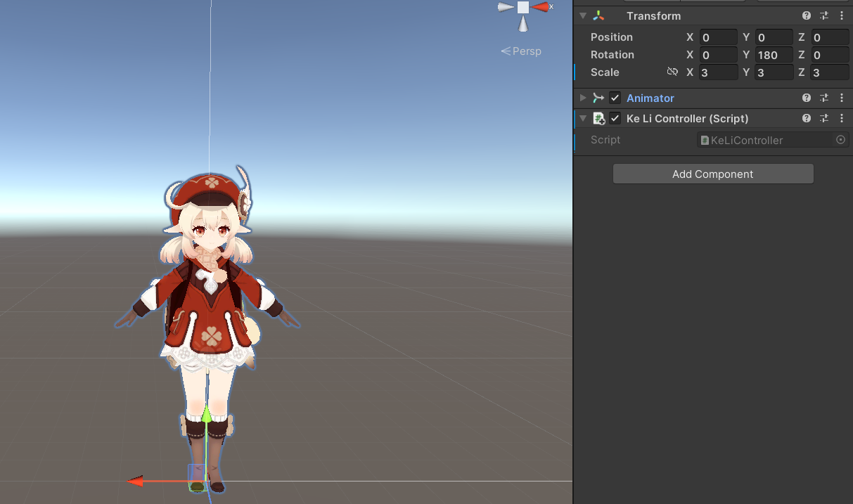The width and height of the screenshot is (853, 504).
Task: Disable the Animator component checkbox
Action: coord(615,98)
